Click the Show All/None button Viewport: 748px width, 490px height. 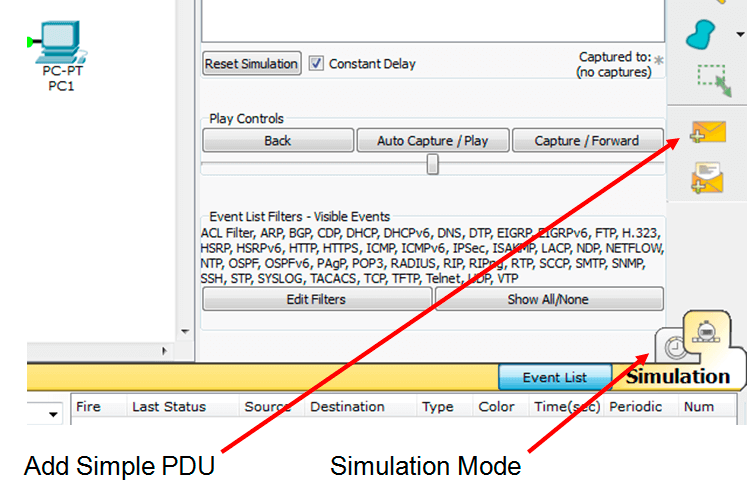pos(548,299)
